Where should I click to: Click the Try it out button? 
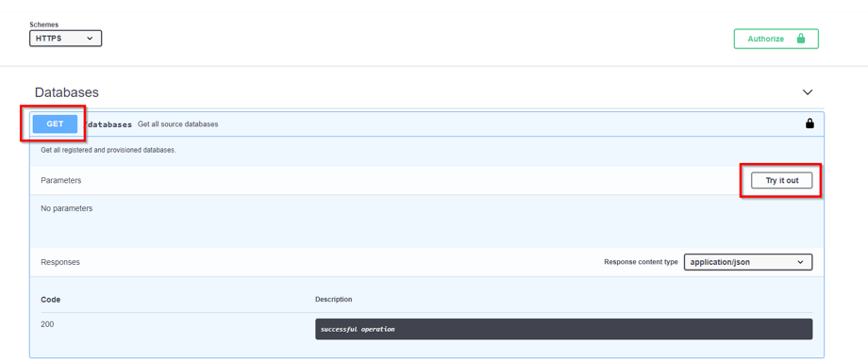[781, 180]
